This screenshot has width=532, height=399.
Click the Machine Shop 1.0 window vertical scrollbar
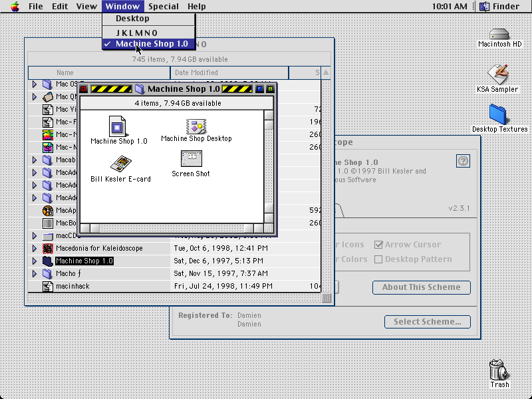pos(269,167)
